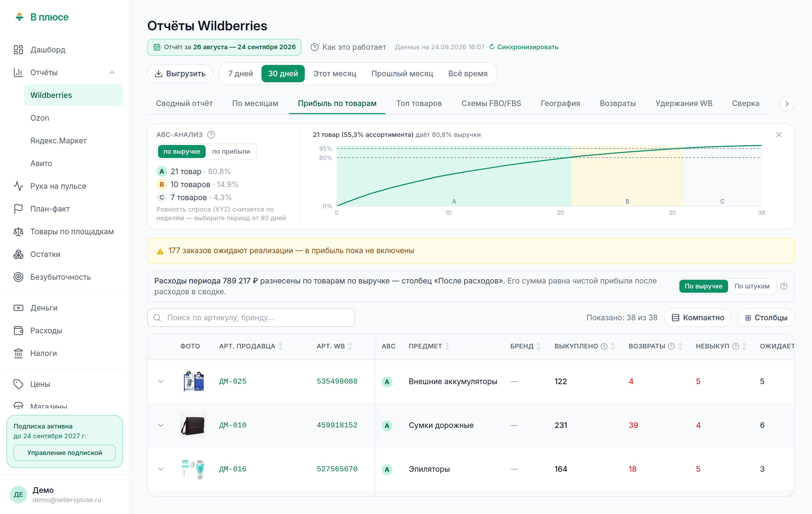
Task: Switch ABC analysis to по прибыли
Action: pos(231,152)
